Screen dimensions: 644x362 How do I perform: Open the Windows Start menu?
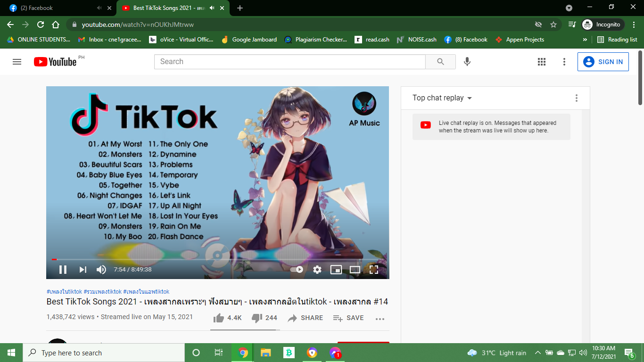(x=11, y=353)
